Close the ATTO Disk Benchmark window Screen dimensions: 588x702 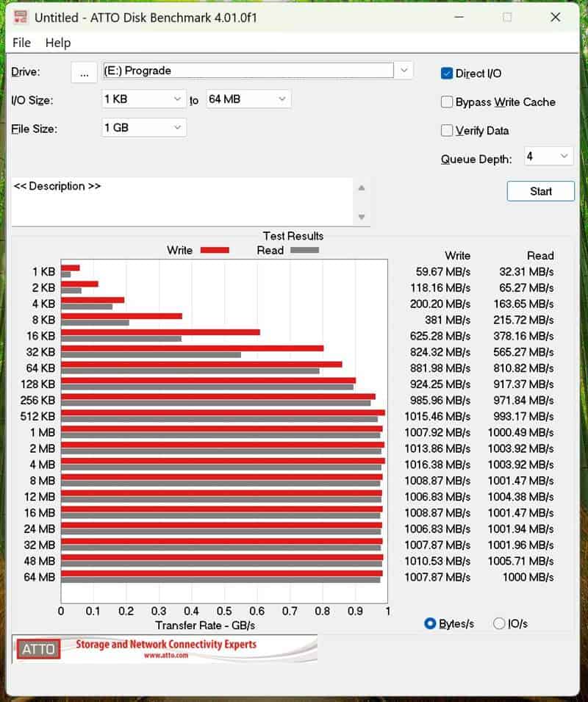(556, 17)
